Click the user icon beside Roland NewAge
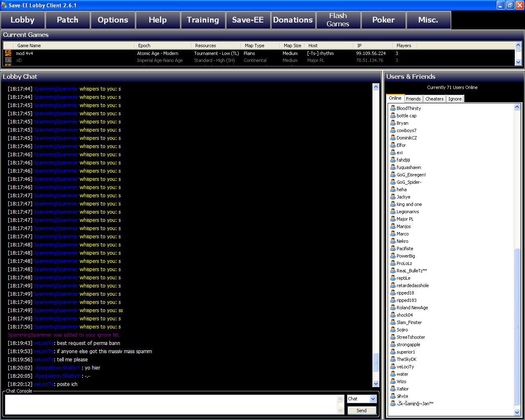Screen dimensions: 525x420 coord(393,308)
